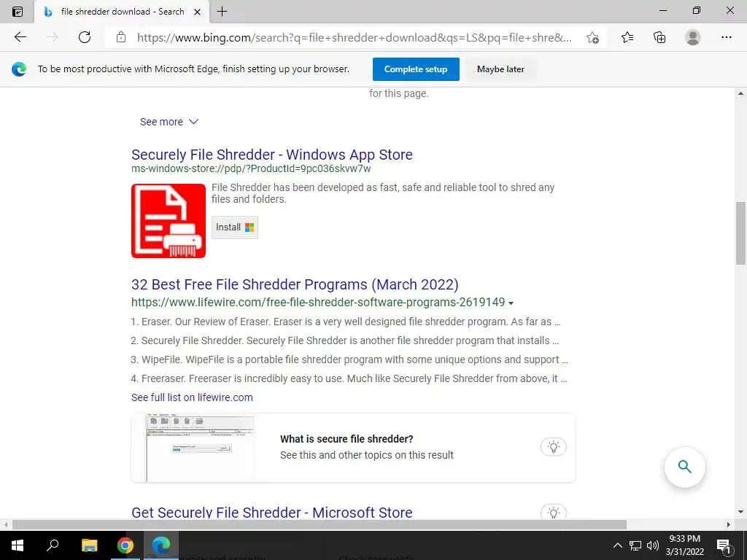Open Edge Settings and more menu
This screenshot has height=560, width=747.
[x=726, y=37]
